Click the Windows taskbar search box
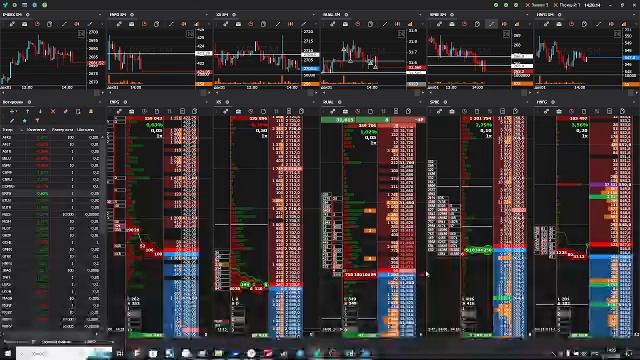Viewport: 640px width, 360px height. (x=64, y=353)
